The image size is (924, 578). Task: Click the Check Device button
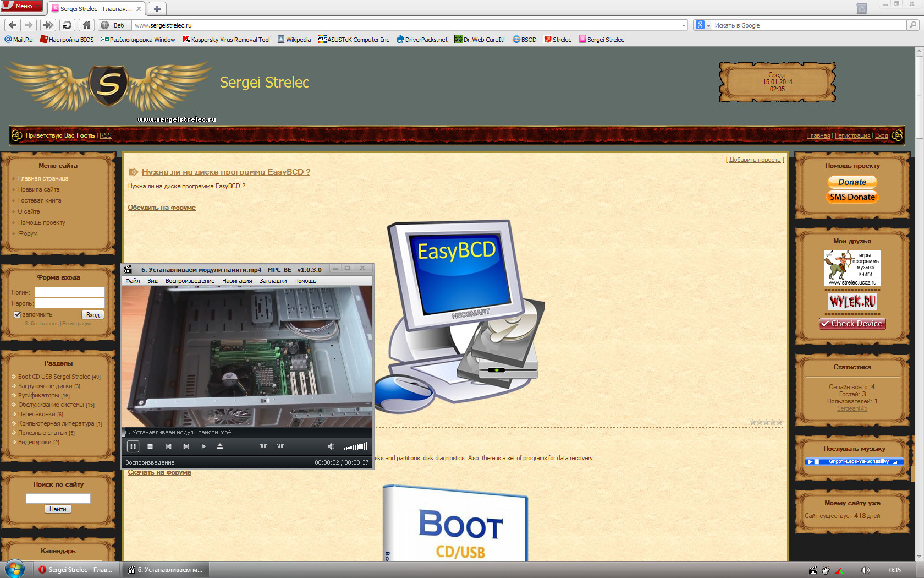(852, 324)
